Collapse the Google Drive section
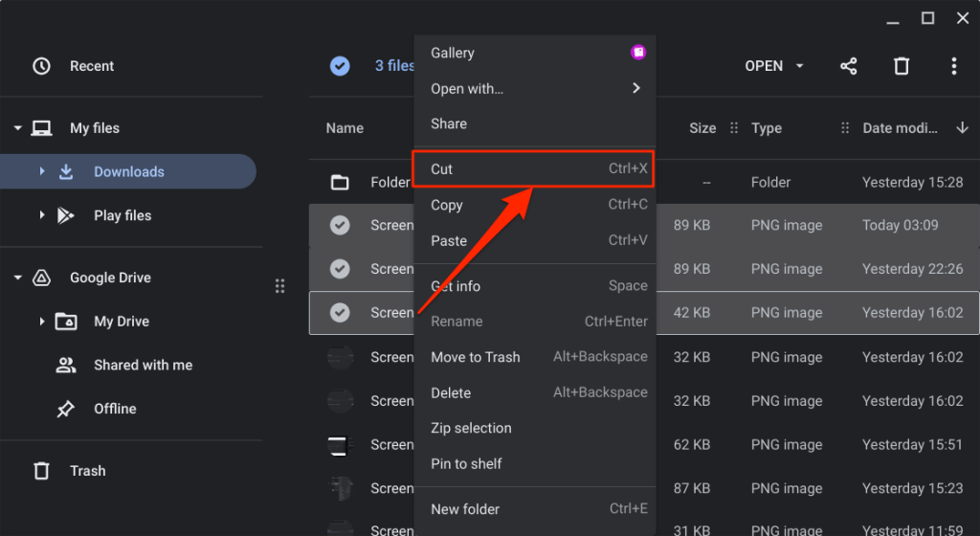Image resolution: width=980 pixels, height=536 pixels. click(x=18, y=278)
